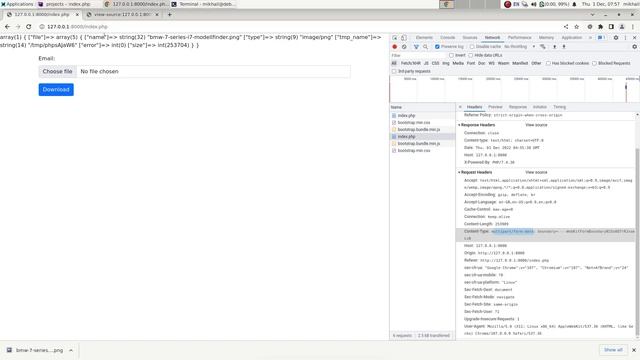Switch to the Elements tab
Screen dimensions: 640x360
click(424, 38)
